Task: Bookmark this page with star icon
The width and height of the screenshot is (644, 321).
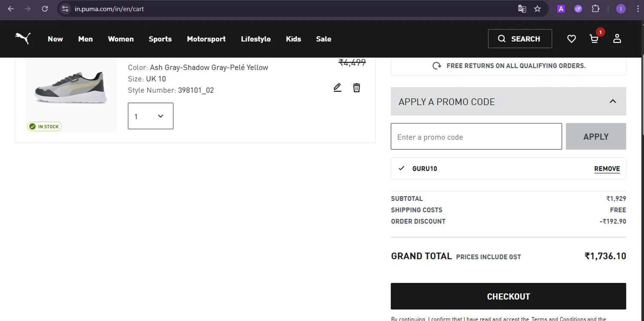Action: 538,9
